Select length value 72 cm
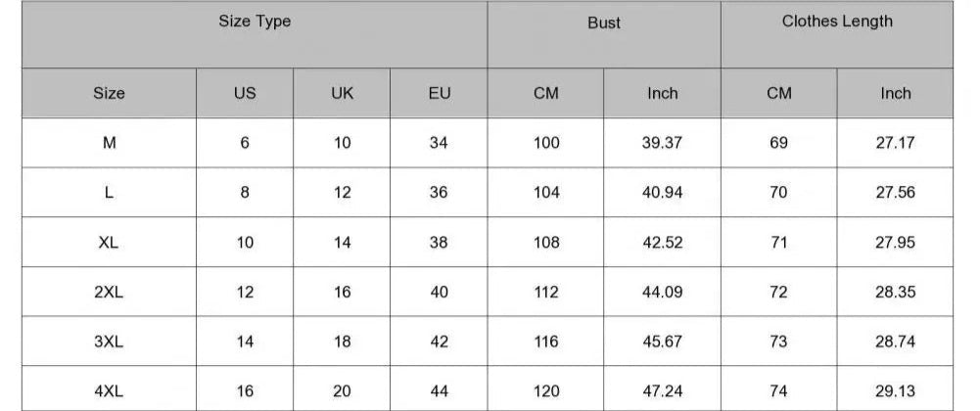The image size is (980, 411). (778, 292)
